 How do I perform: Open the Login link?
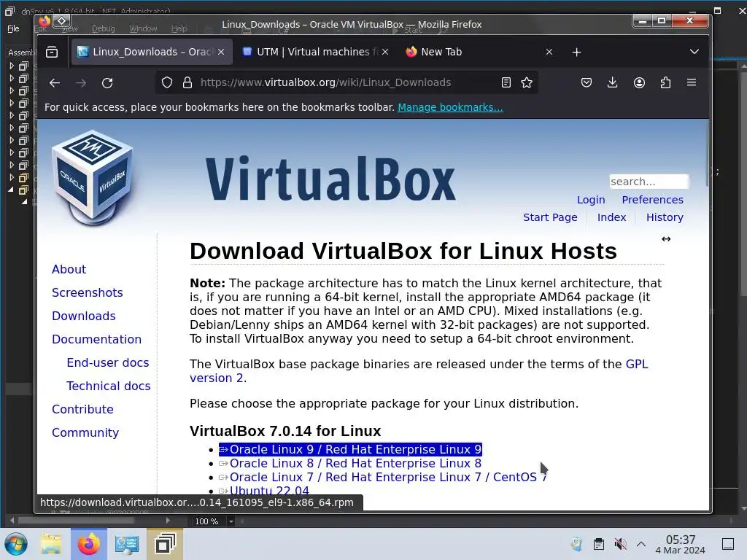tap(591, 200)
